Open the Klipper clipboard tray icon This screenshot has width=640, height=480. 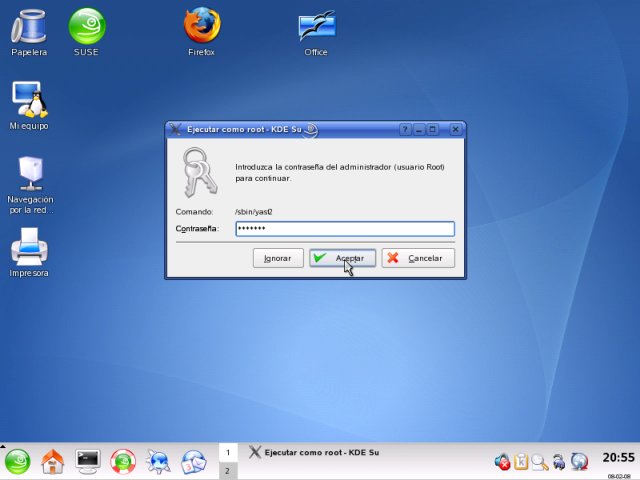[521, 462]
